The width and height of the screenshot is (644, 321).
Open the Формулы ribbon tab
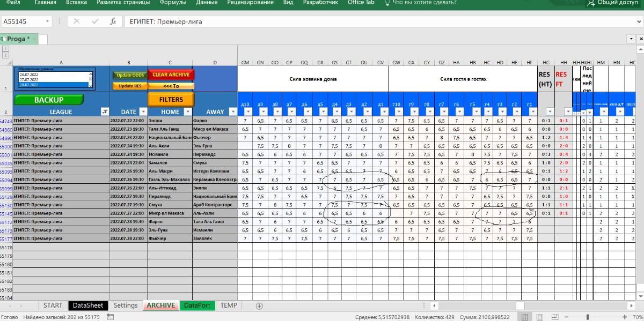pyautogui.click(x=173, y=2)
